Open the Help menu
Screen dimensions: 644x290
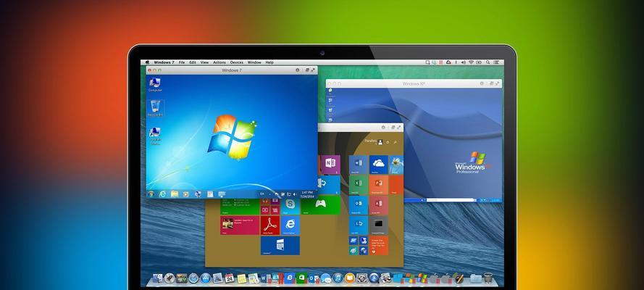tap(269, 62)
